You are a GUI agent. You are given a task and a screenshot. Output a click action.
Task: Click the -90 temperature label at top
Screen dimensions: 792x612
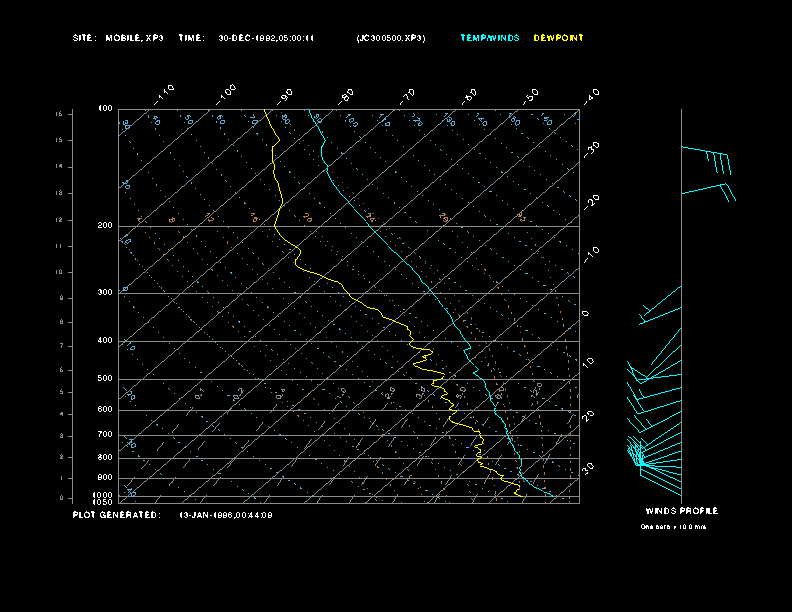(286, 96)
